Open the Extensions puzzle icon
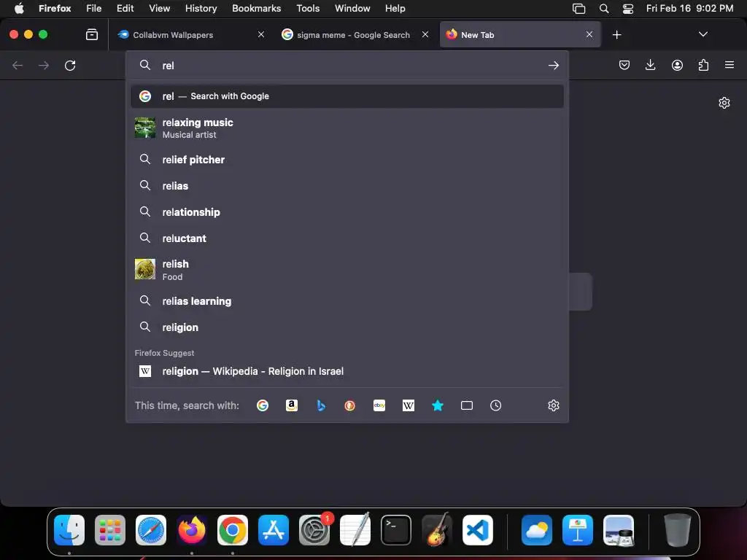This screenshot has height=560, width=747. click(703, 65)
